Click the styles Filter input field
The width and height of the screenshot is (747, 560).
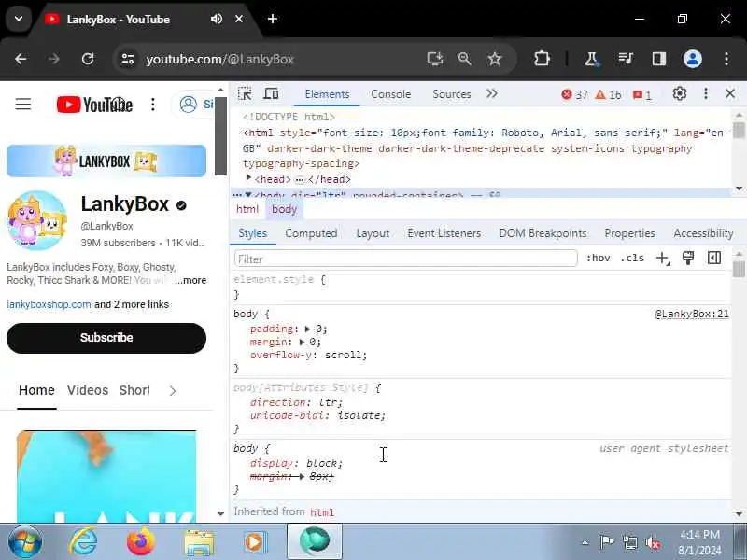coord(405,259)
